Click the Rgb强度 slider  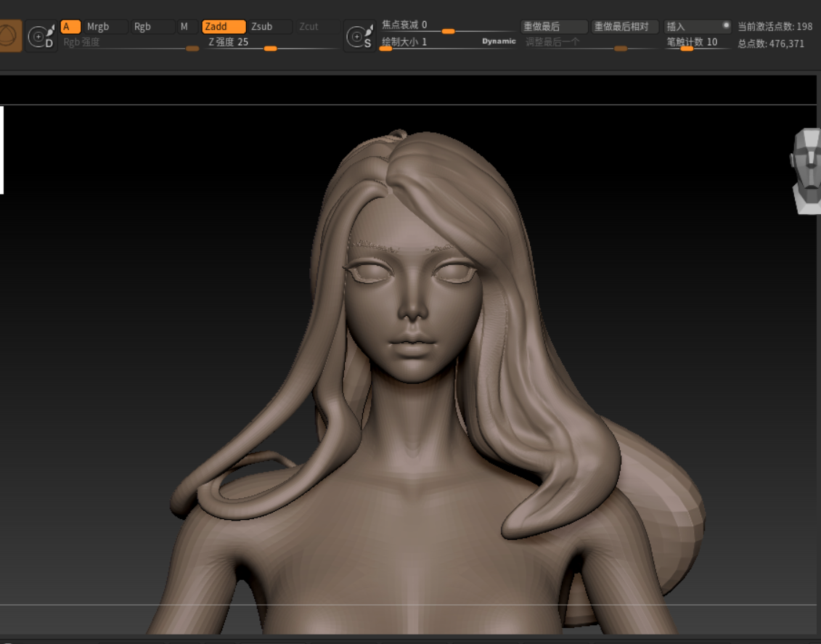coord(131,44)
